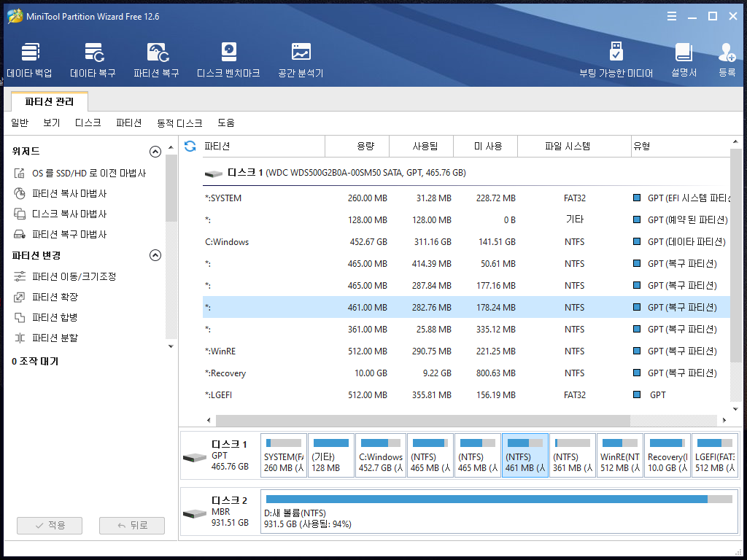The image size is (747, 560).
Task: Select 디스크 1 header icon in the list
Action: click(x=214, y=174)
